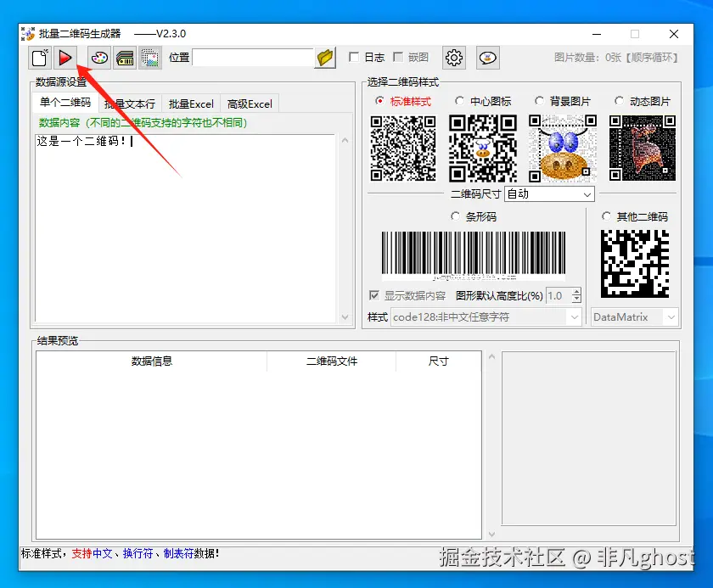The image size is (713, 588).
Task: Click the new blank document icon
Action: point(40,58)
